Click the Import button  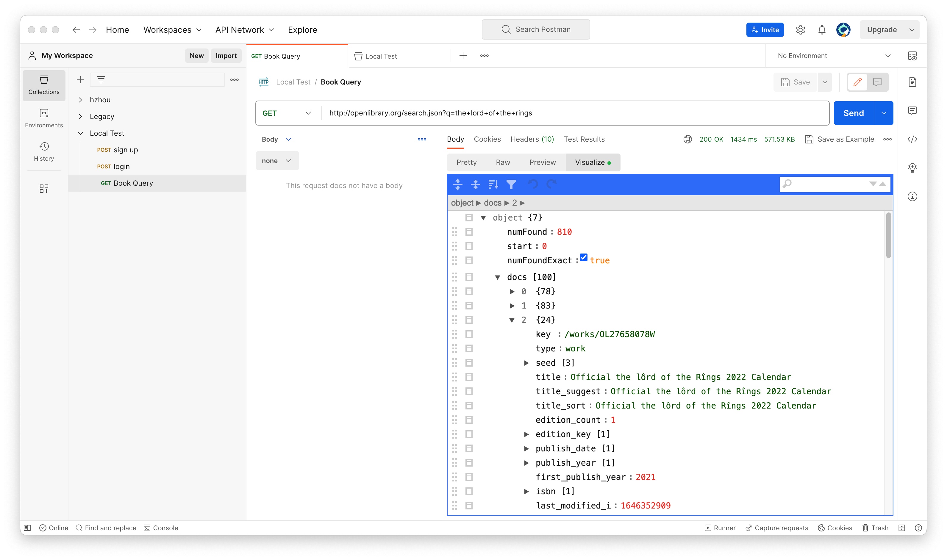(226, 55)
